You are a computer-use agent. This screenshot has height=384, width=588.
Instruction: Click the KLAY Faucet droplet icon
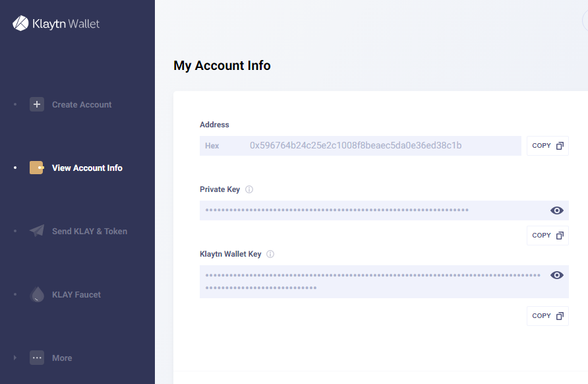(x=37, y=294)
